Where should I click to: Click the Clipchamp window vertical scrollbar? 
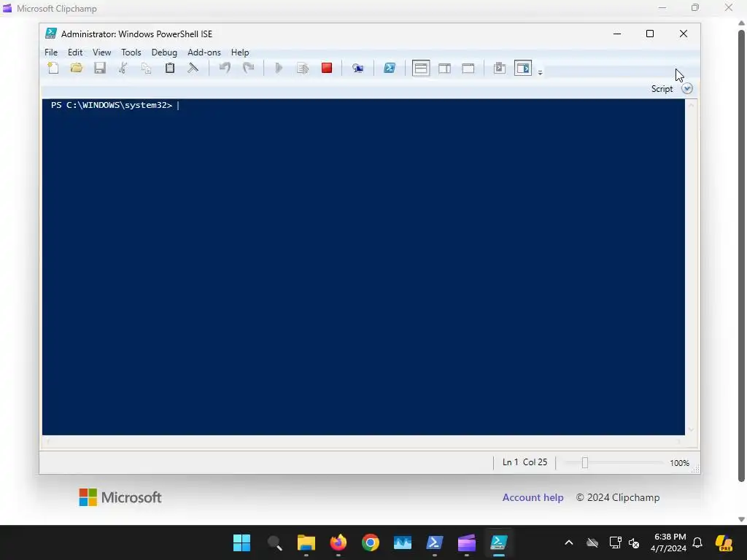click(x=741, y=256)
